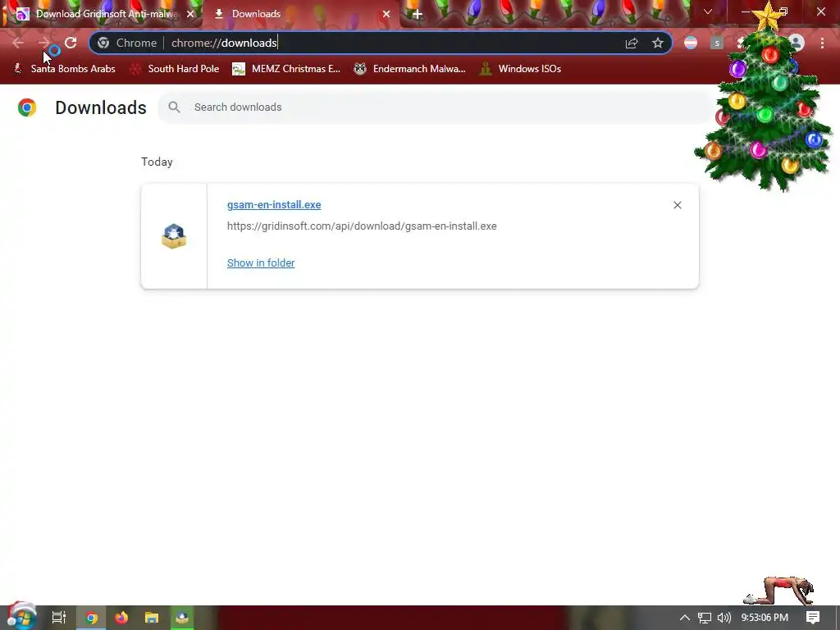
Task: Click the share page icon in address bar
Action: click(x=632, y=43)
